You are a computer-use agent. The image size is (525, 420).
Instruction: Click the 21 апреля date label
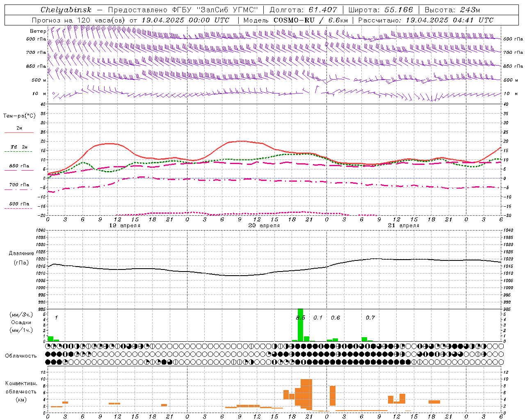click(404, 226)
